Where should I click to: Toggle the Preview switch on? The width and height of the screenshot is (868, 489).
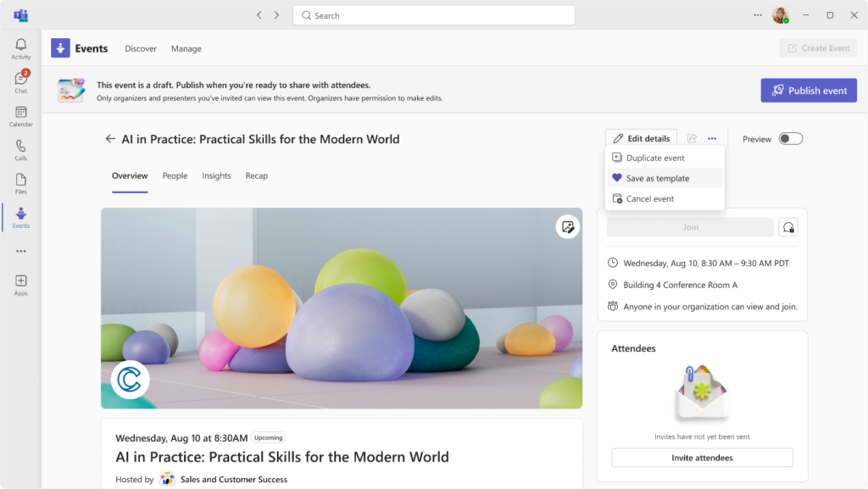click(x=790, y=139)
